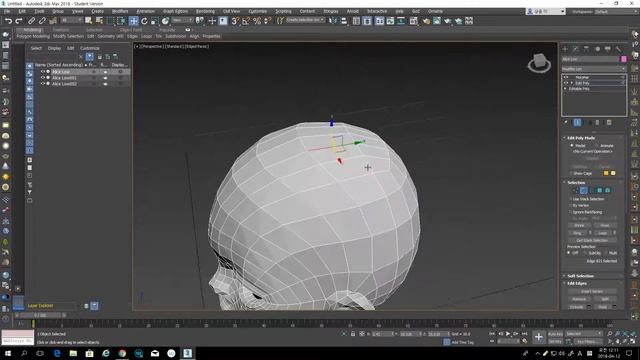Activate the Select and Scale tool

155,21
